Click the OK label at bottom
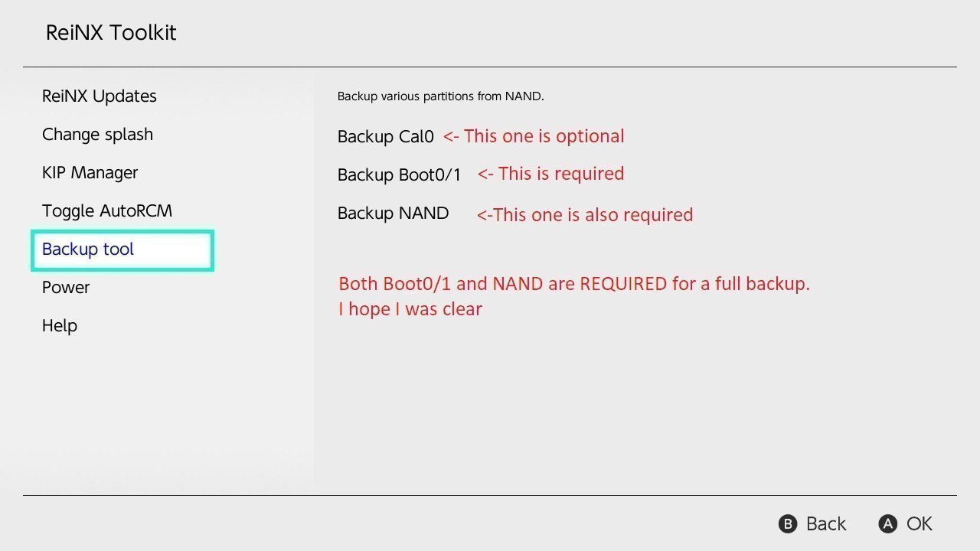 920,524
